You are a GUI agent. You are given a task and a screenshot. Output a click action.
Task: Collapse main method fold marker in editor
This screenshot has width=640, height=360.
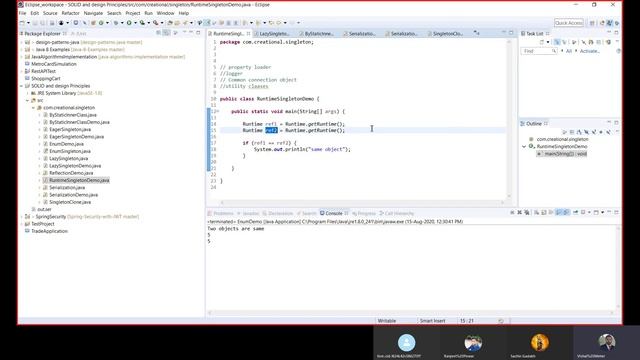(218, 111)
